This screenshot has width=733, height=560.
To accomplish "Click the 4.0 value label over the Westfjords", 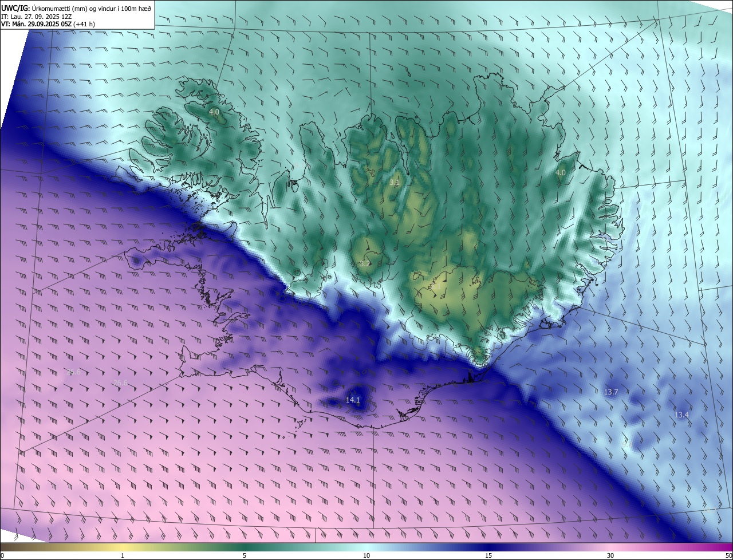I will click(214, 112).
